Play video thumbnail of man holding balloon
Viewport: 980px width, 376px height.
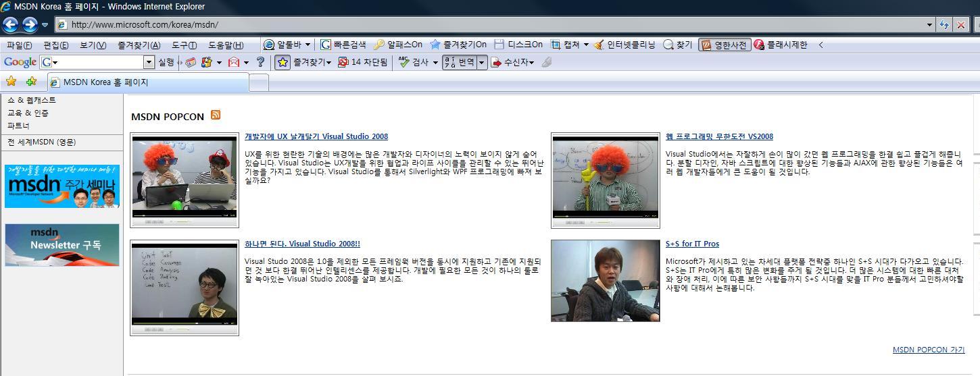click(x=606, y=180)
